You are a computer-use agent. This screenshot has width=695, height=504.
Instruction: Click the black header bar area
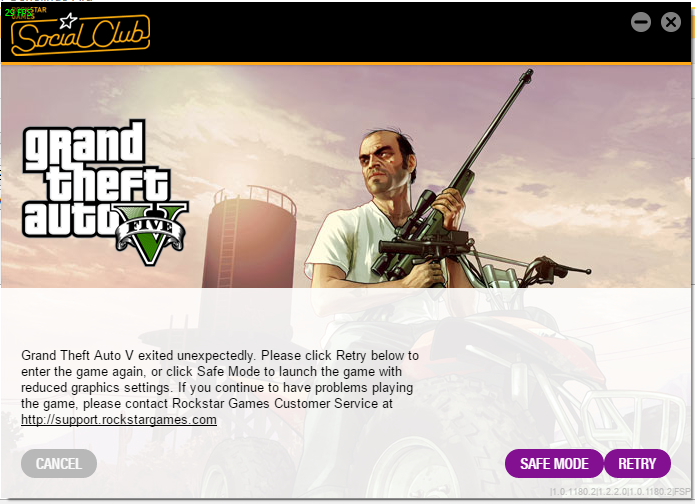(x=346, y=32)
